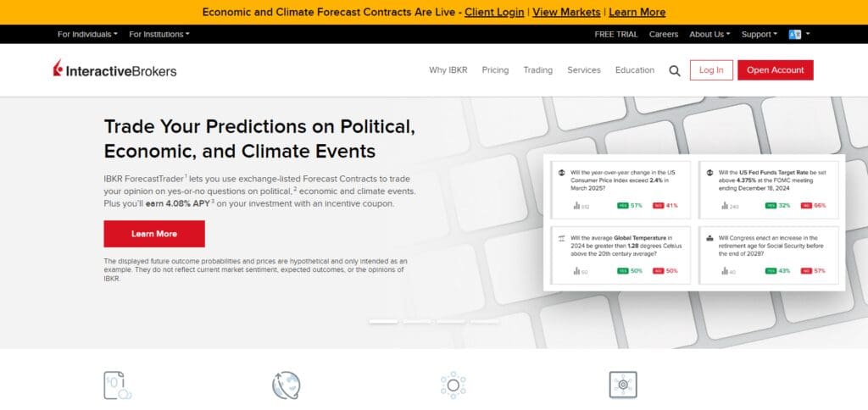The height and width of the screenshot is (410, 868).
Task: Click the circular network nodes icon
Action: pos(453,385)
